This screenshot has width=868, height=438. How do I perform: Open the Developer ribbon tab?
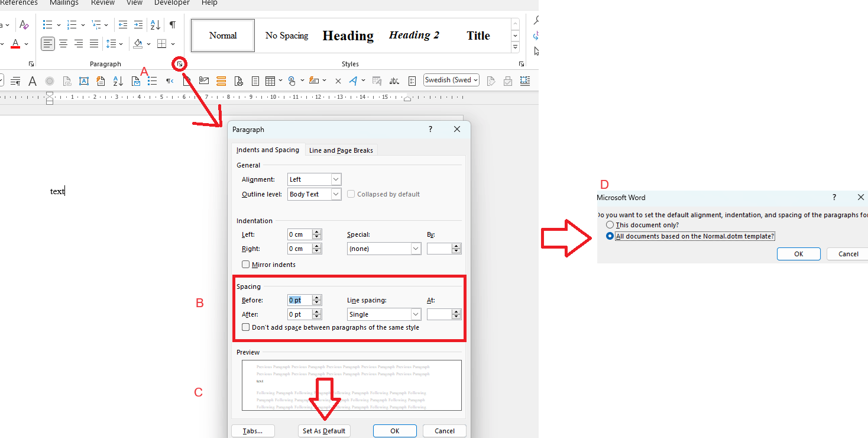pyautogui.click(x=172, y=3)
